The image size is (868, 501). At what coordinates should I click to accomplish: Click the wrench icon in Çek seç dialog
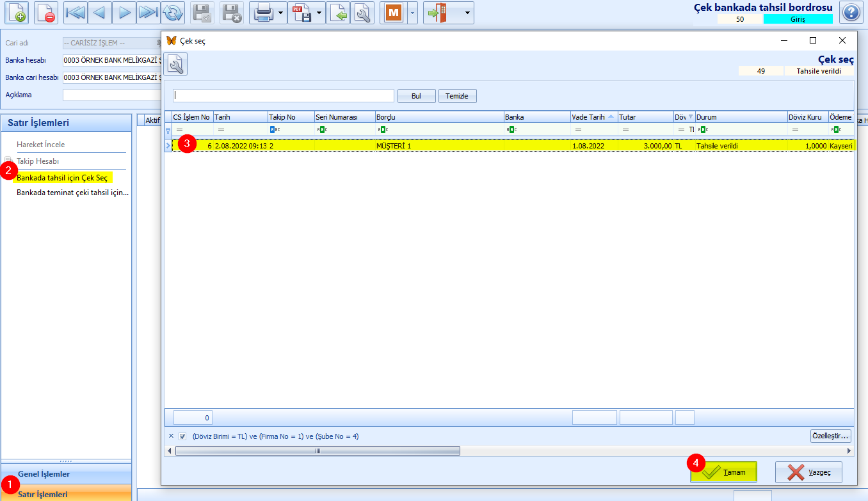click(175, 64)
